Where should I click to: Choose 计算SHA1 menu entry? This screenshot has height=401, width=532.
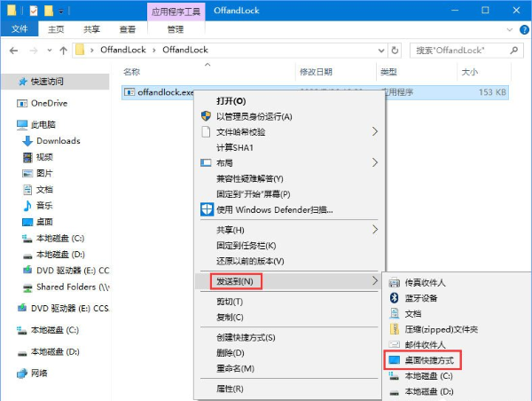(289, 147)
